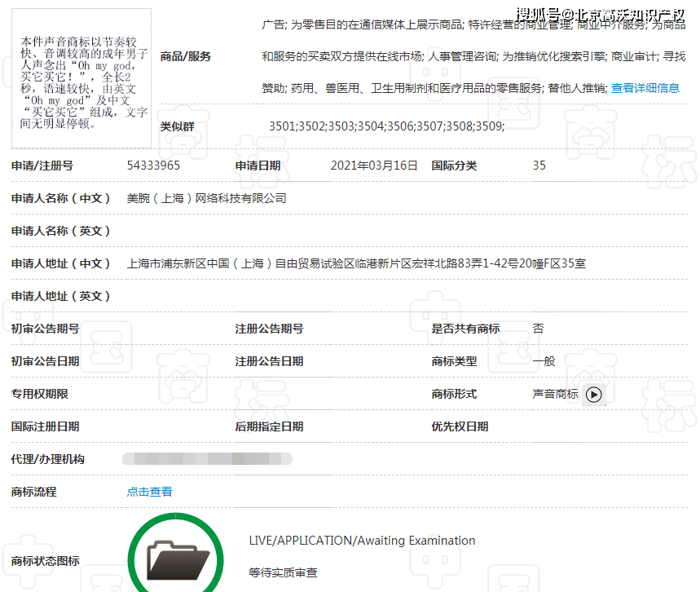
Task: Select the similar group codes 3501;3502 line
Action: tap(386, 126)
